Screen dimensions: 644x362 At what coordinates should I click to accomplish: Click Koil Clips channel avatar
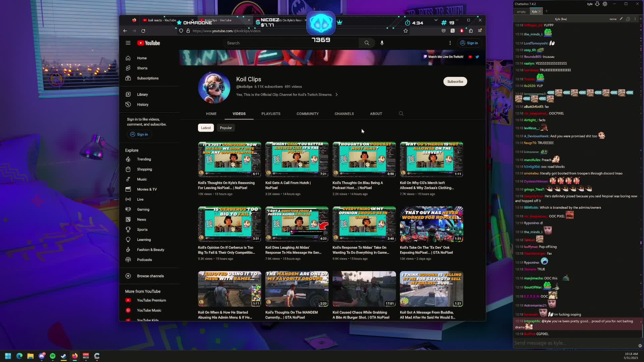click(x=214, y=87)
